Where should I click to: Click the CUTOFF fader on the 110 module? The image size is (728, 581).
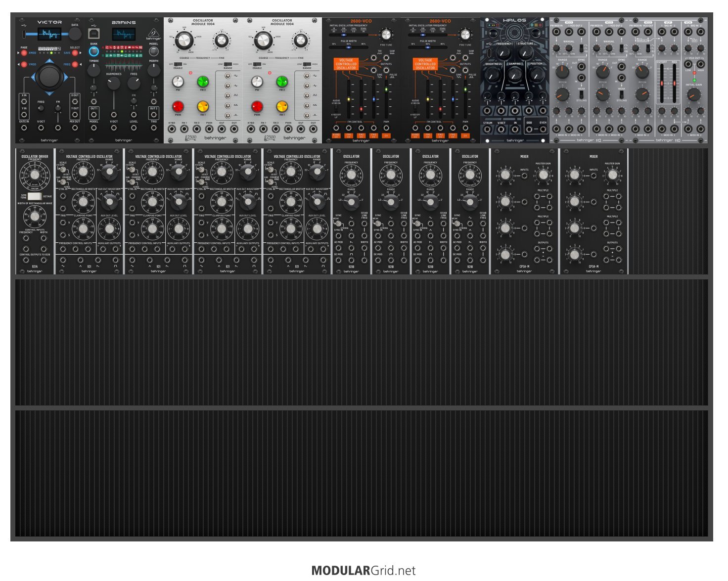(x=662, y=83)
